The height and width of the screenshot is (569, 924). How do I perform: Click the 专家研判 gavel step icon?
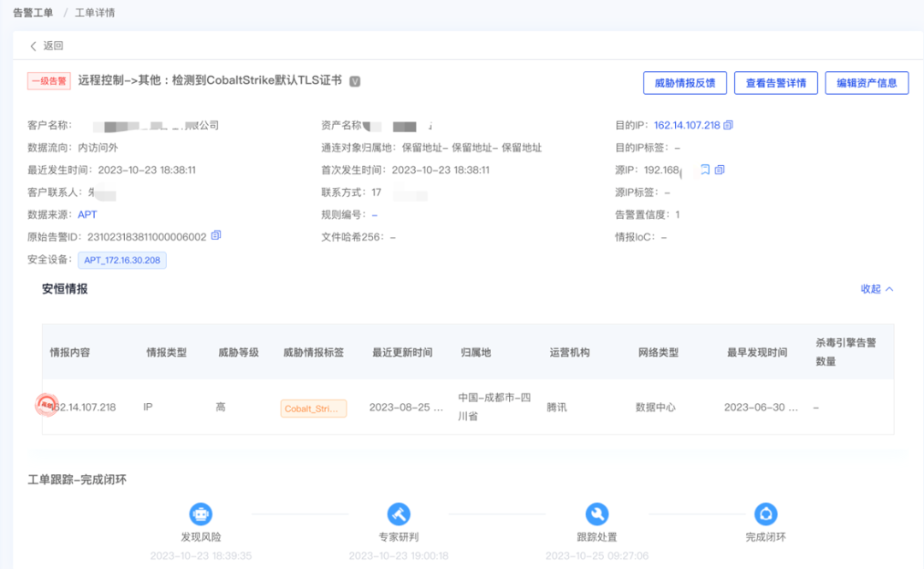coord(399,513)
